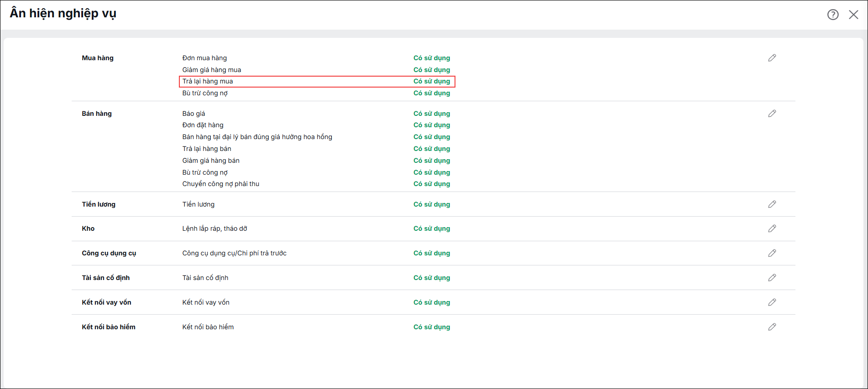Click the bold Kết nối bảo hiểm heading
868x389 pixels.
(x=109, y=327)
